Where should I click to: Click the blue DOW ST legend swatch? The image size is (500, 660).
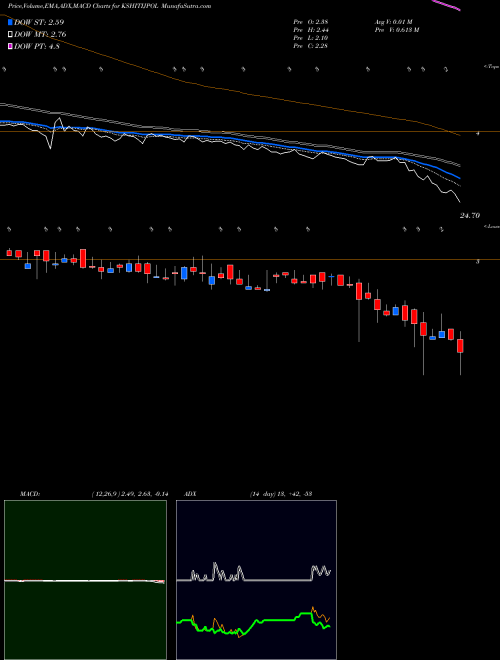click(x=10, y=22)
